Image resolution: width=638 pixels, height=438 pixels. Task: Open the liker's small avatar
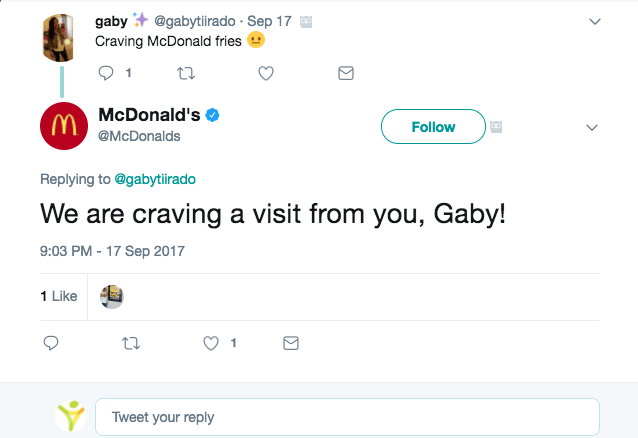(112, 296)
